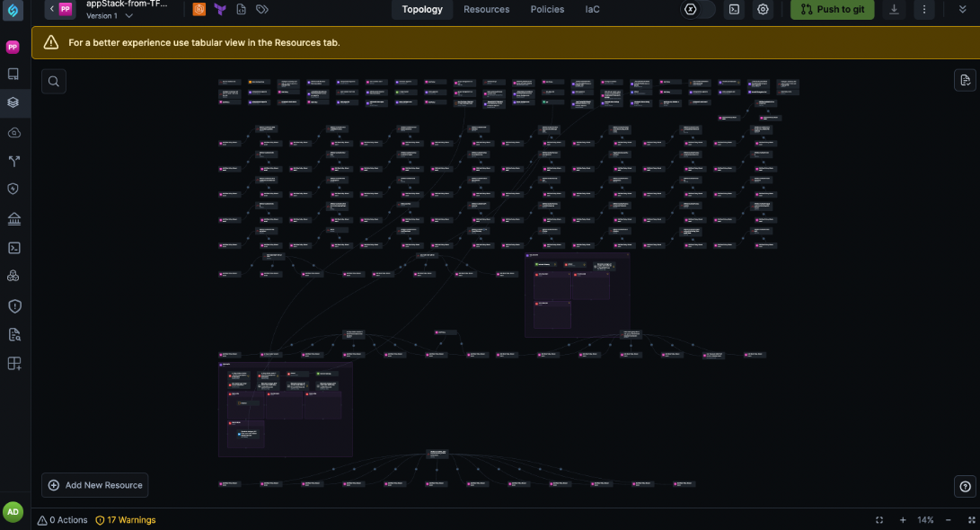This screenshot has width=980, height=530.
Task: Click Add New Resource button
Action: 95,485
